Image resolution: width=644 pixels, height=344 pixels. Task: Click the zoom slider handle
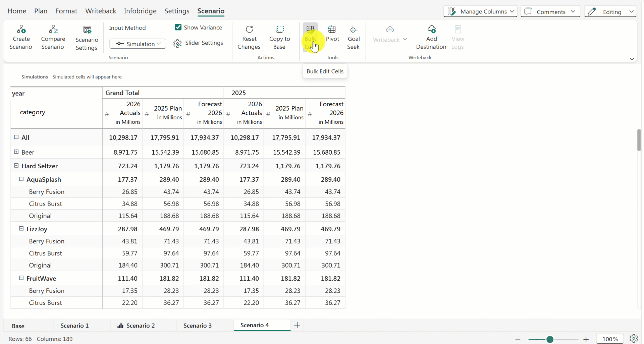(550, 339)
